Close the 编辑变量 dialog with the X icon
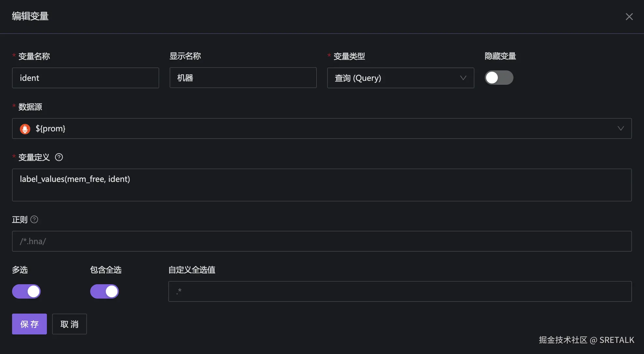The height and width of the screenshot is (354, 644). point(629,17)
